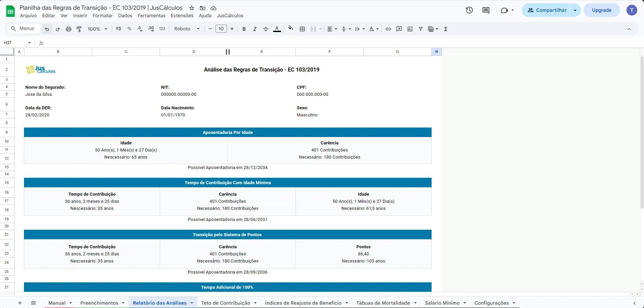Insert a chart
The width and height of the screenshot is (644, 308).
click(410, 29)
